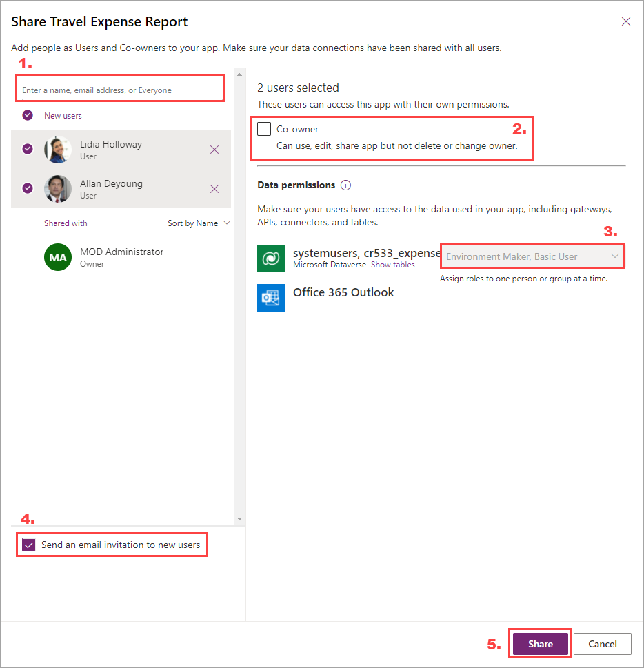Expand the Sort by Name dropdown
Image resolution: width=644 pixels, height=668 pixels.
coord(199,223)
